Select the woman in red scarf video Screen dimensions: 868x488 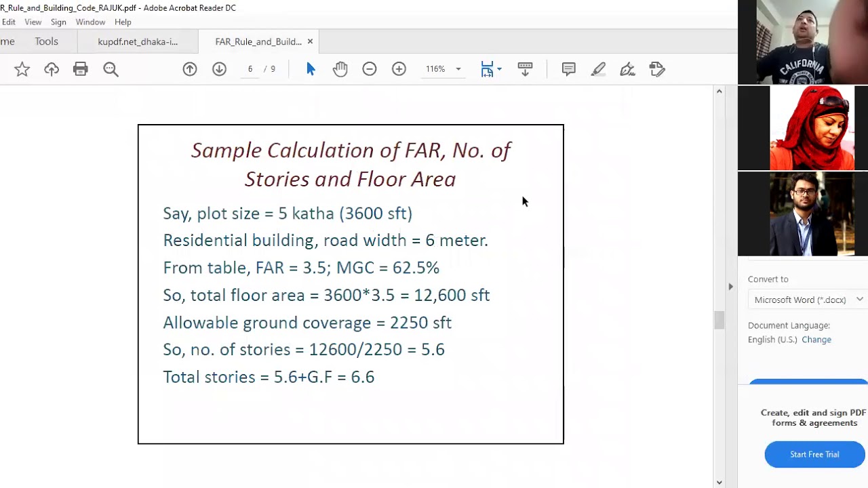tap(803, 128)
